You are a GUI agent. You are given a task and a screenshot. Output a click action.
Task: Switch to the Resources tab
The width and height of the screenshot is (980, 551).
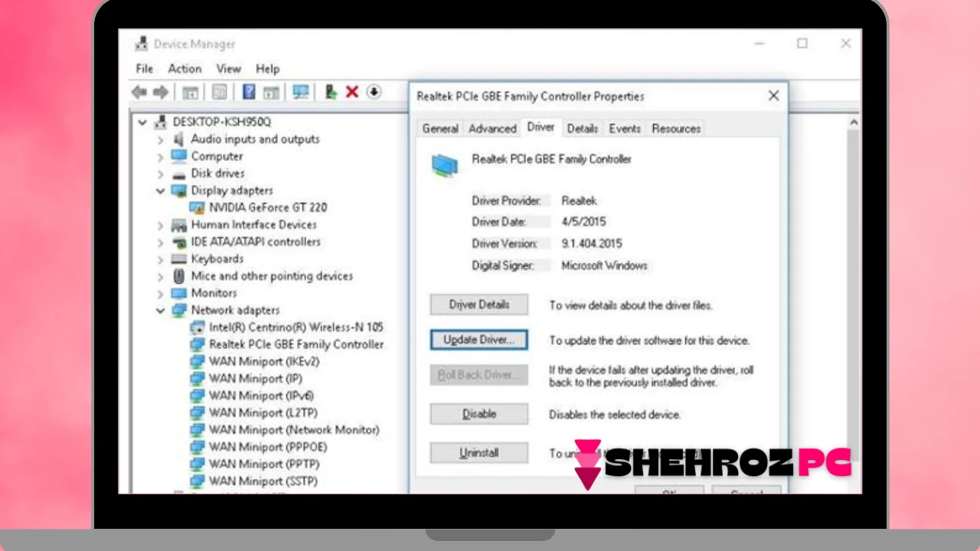coord(676,129)
